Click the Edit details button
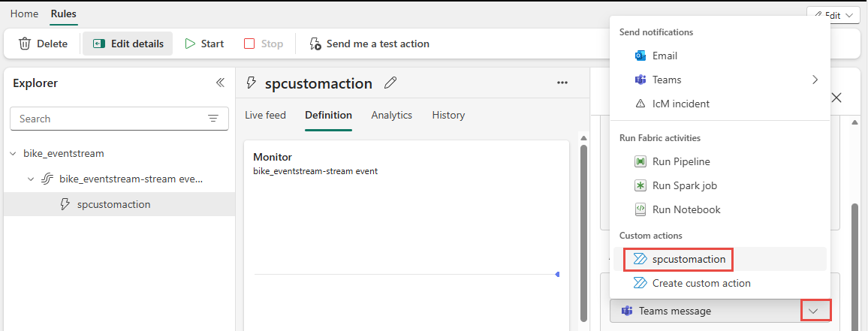This screenshot has width=868, height=331. point(128,44)
